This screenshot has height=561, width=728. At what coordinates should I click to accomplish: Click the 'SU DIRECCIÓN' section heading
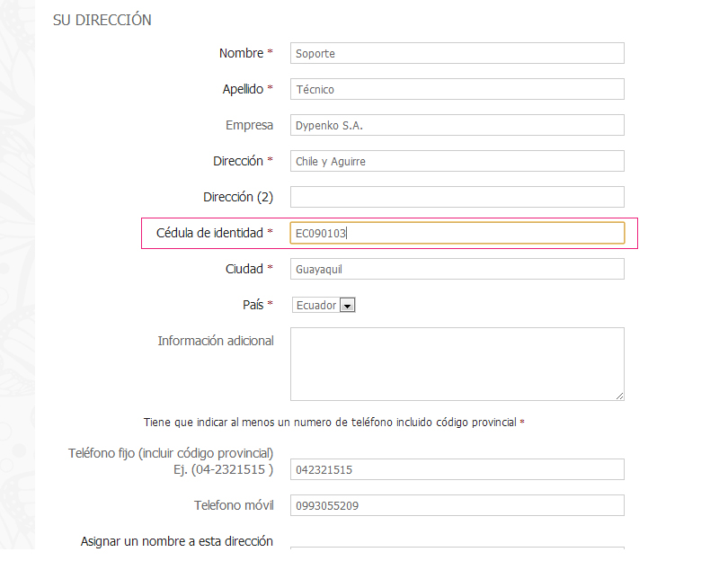102,20
